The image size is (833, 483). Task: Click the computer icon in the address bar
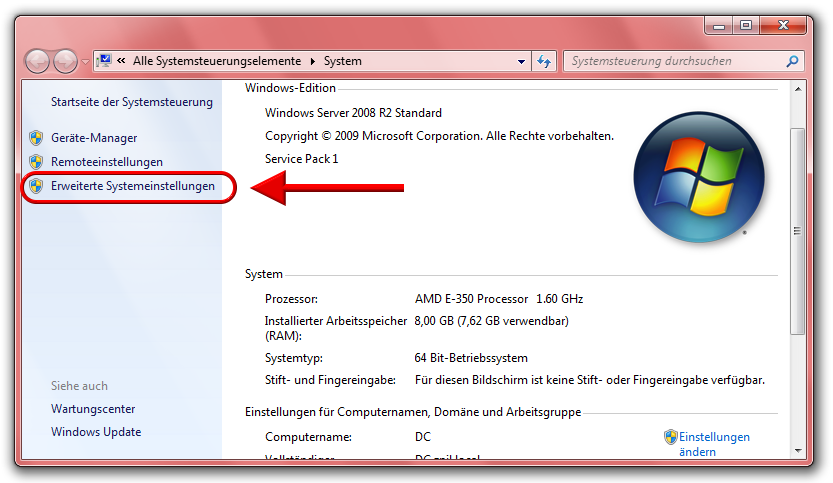104,61
